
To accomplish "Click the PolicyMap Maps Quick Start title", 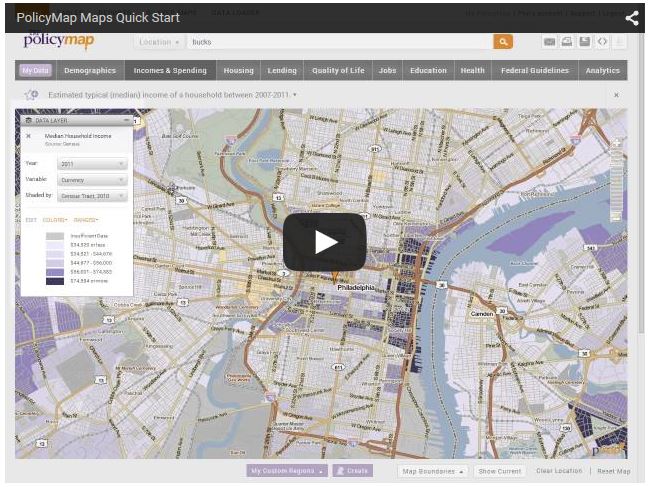I will (98, 18).
